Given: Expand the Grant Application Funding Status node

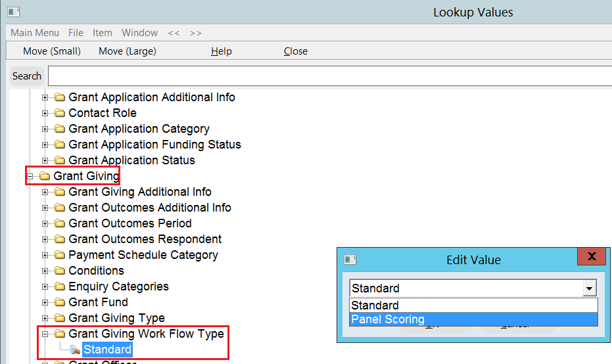Looking at the screenshot, I should [45, 145].
